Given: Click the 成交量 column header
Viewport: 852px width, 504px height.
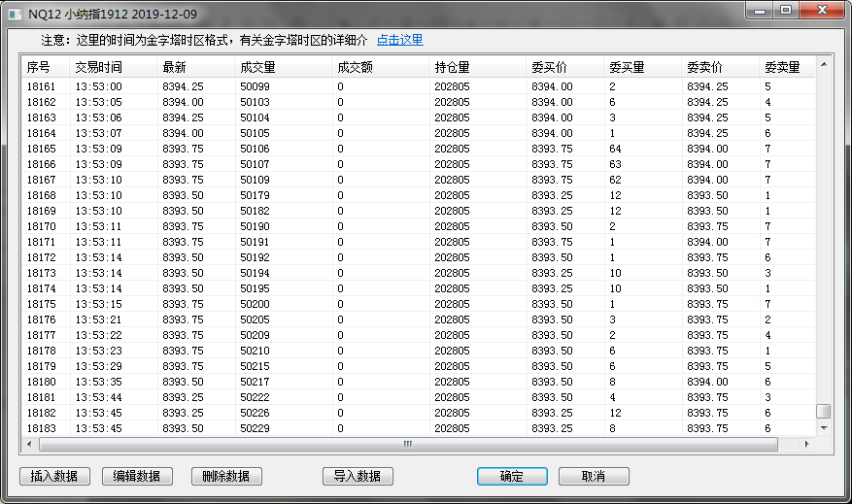Looking at the screenshot, I should 284,67.
